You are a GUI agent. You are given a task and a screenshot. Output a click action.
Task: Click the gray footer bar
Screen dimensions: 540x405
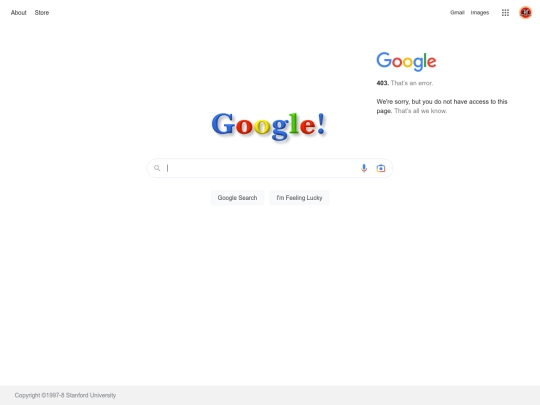(x=270, y=395)
